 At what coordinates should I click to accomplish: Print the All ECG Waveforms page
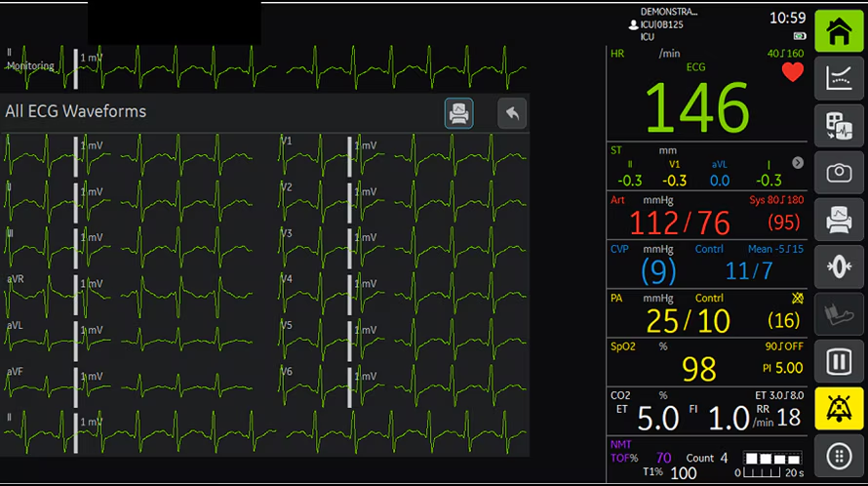(458, 113)
